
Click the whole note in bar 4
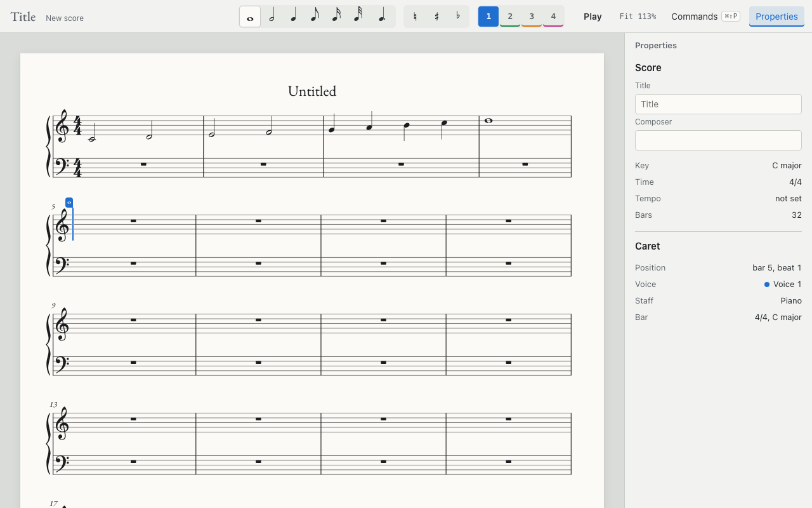coord(488,121)
